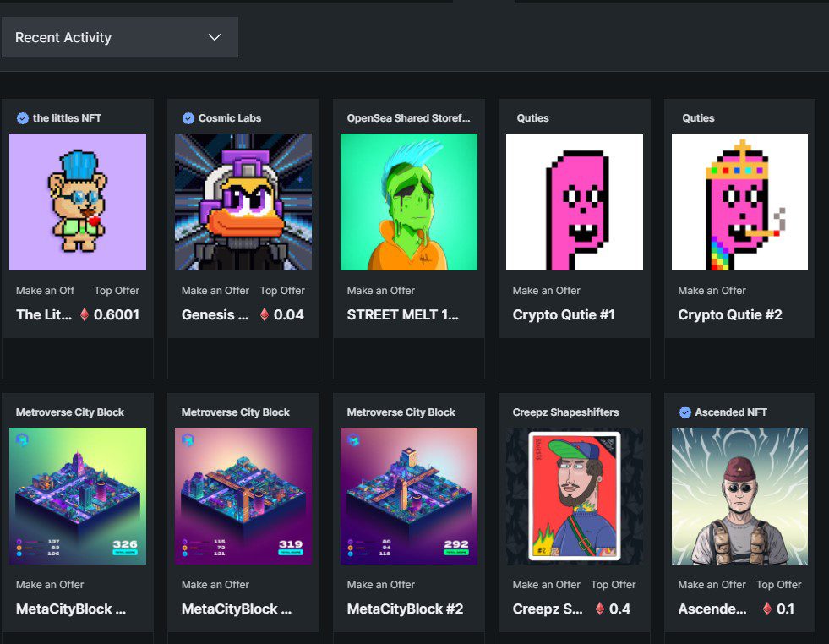Go to the Ascended NFT collection

[731, 412]
